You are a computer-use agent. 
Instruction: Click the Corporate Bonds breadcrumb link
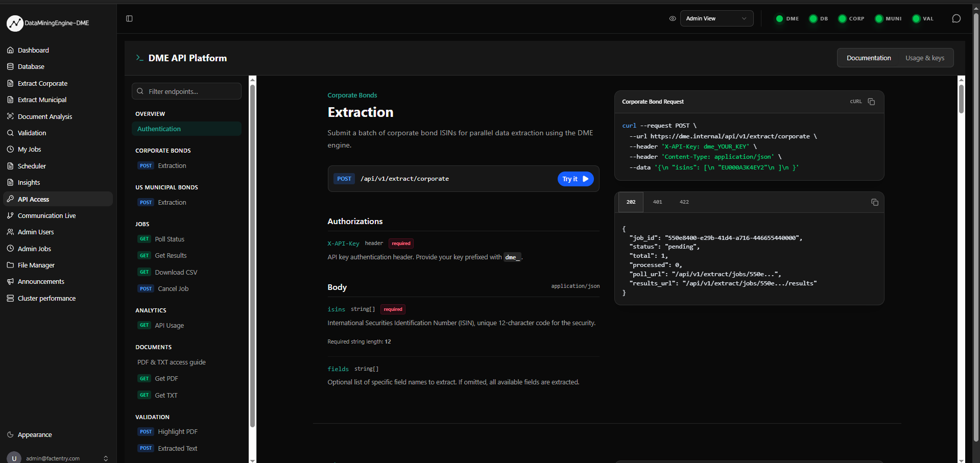tap(352, 95)
